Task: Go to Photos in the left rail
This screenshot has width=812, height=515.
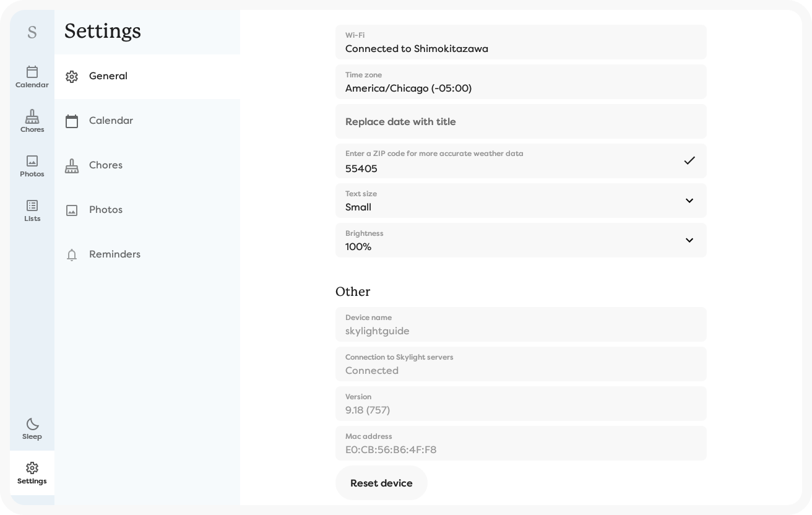Action: (x=32, y=166)
